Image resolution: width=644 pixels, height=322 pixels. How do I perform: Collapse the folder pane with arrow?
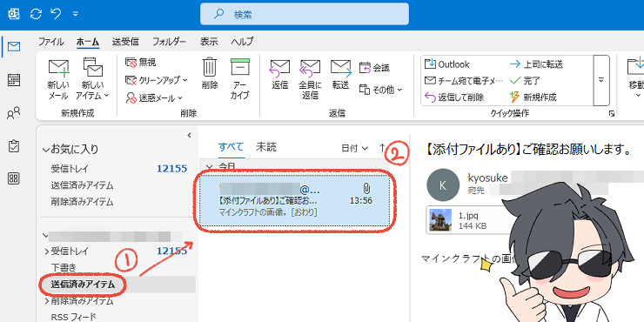(189, 135)
